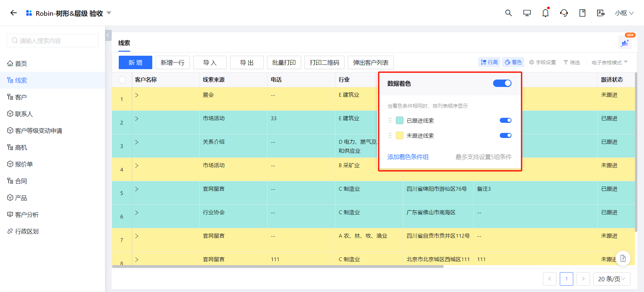Open field settings (字段设置)
Viewport: 644px width, 292px height.
(x=542, y=62)
